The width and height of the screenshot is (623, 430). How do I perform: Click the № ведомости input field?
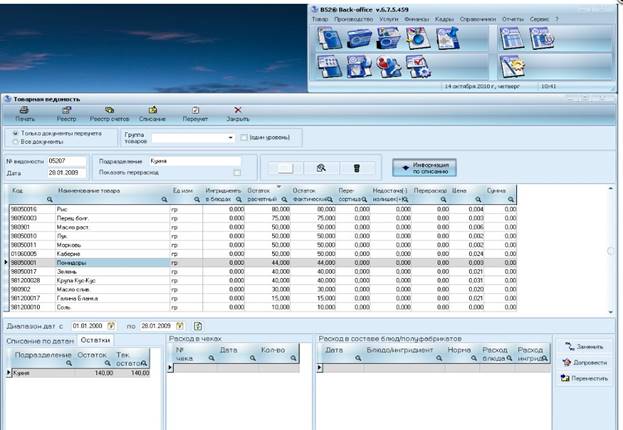point(68,160)
